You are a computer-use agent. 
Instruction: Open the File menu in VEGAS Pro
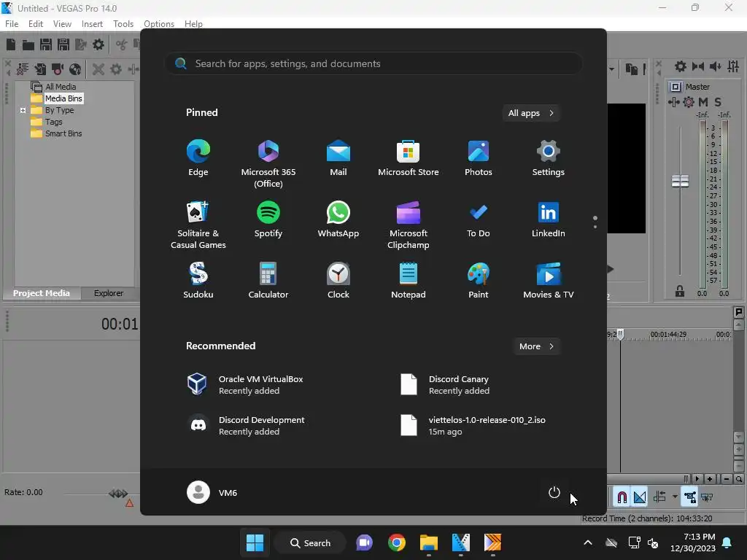pyautogui.click(x=12, y=24)
